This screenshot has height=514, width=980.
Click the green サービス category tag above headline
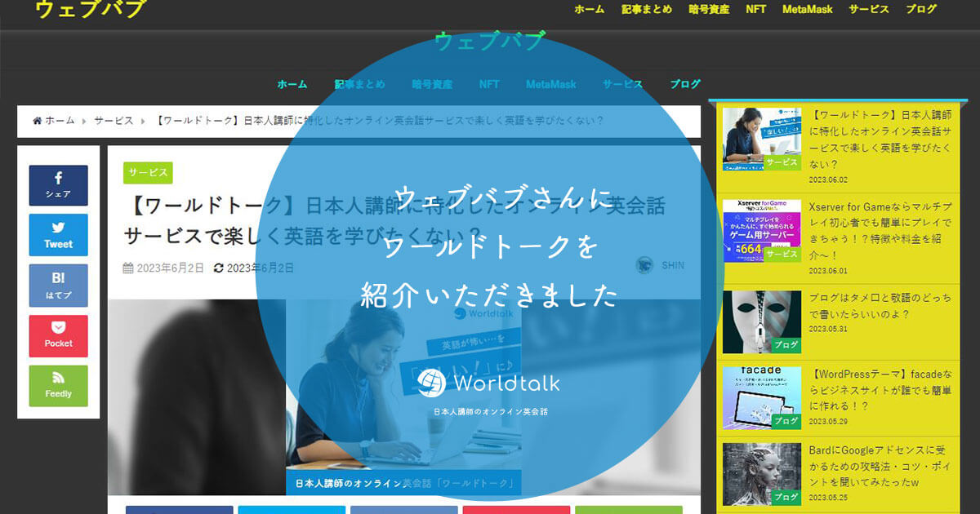point(148,173)
